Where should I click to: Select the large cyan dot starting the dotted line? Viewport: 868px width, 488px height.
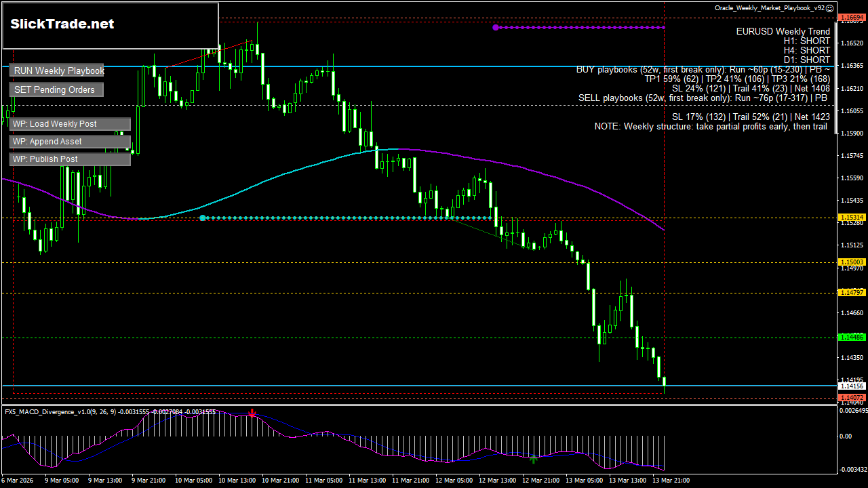(x=203, y=218)
